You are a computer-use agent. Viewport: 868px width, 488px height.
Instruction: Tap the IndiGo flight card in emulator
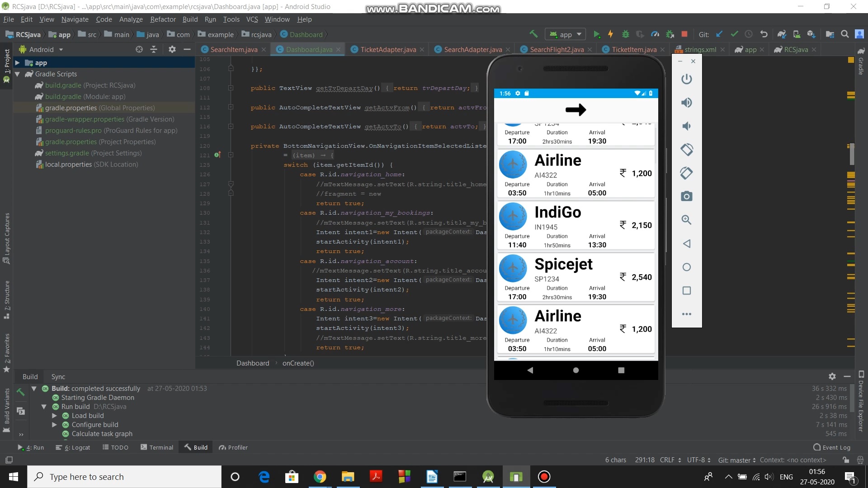(x=576, y=225)
